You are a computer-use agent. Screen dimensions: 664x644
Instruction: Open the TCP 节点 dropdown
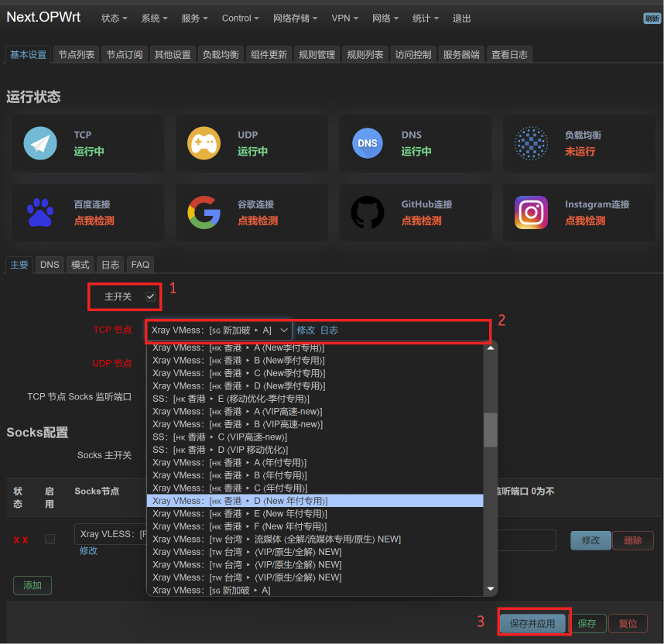[x=220, y=331]
